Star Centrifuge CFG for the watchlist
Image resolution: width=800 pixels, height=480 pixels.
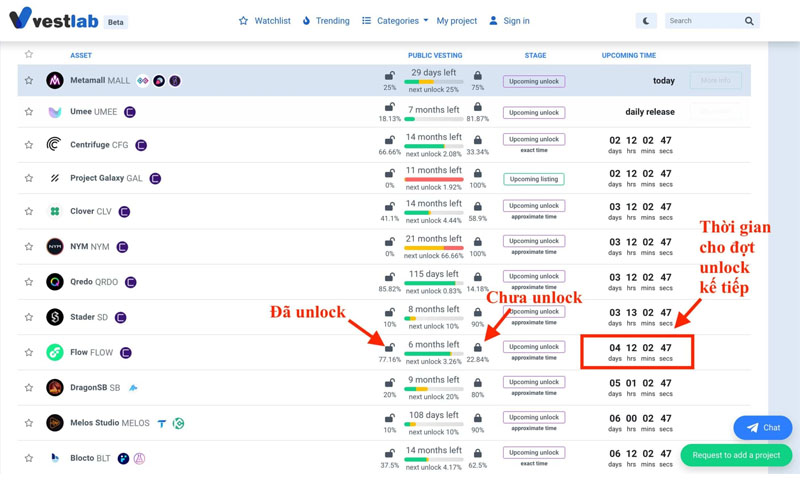[29, 145]
